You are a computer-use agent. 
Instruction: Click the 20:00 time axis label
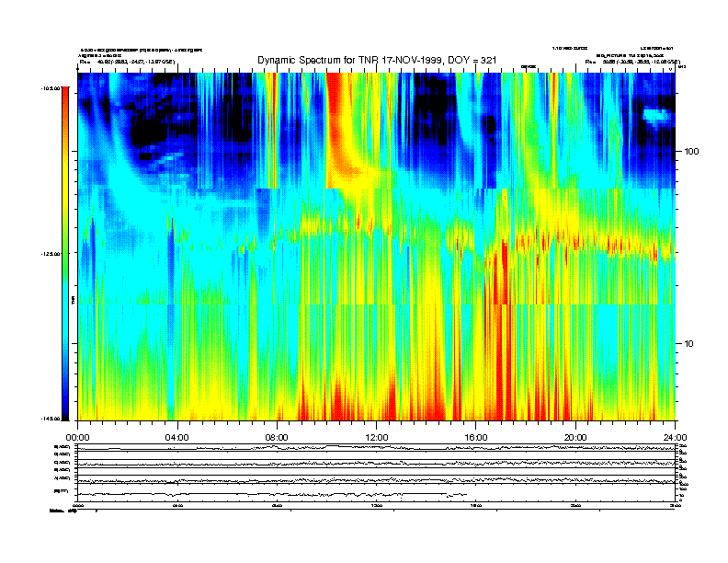[575, 438]
